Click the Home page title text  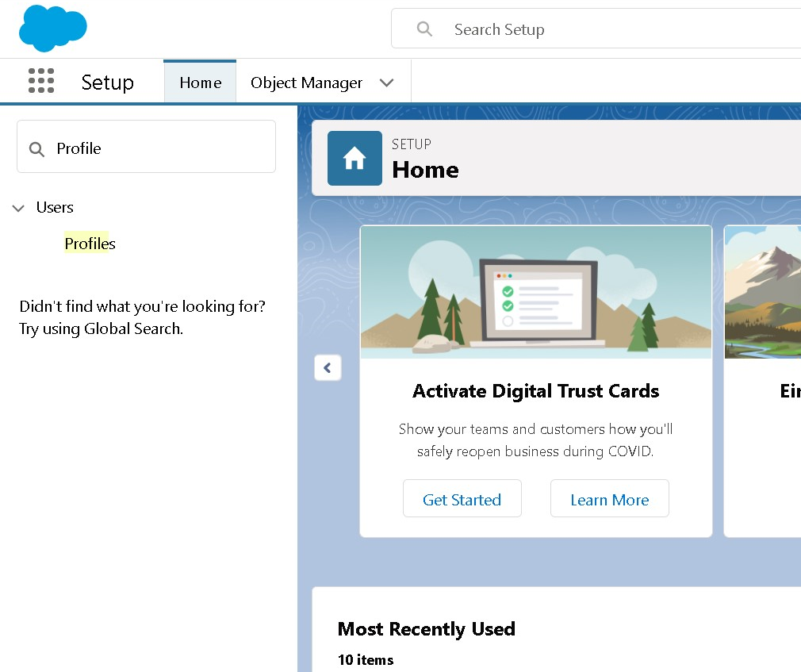[425, 170]
